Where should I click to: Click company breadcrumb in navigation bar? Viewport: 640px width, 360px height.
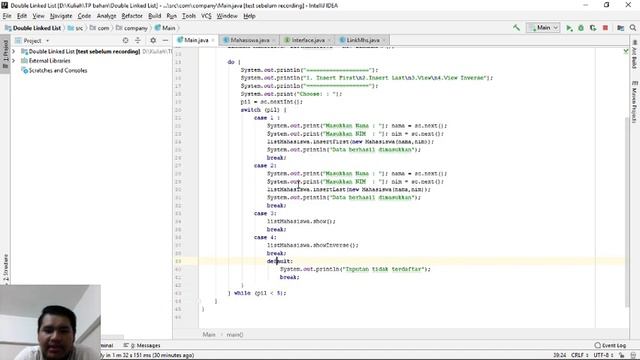pyautogui.click(x=132, y=28)
